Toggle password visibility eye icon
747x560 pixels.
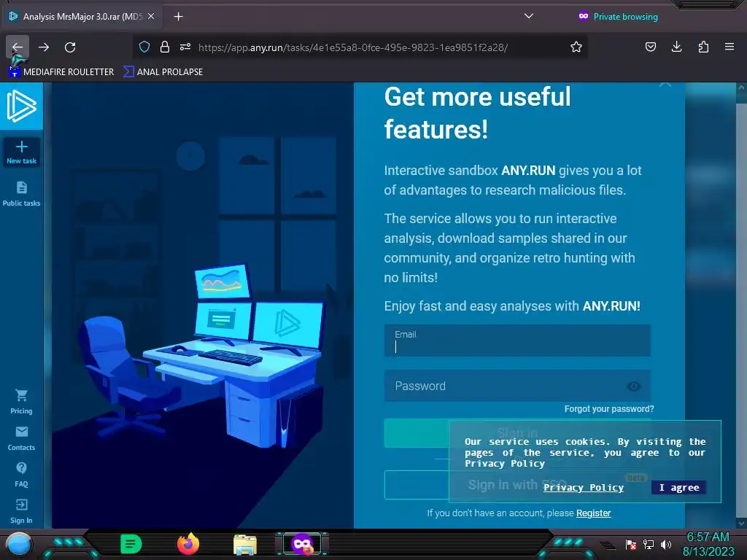pos(634,386)
